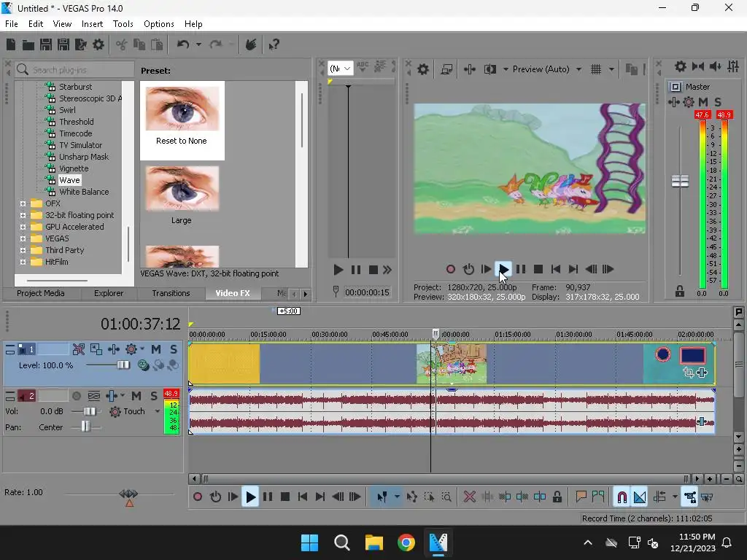Viewport: 747px width, 560px height.
Task: Open the Insert menu
Action: (x=92, y=24)
